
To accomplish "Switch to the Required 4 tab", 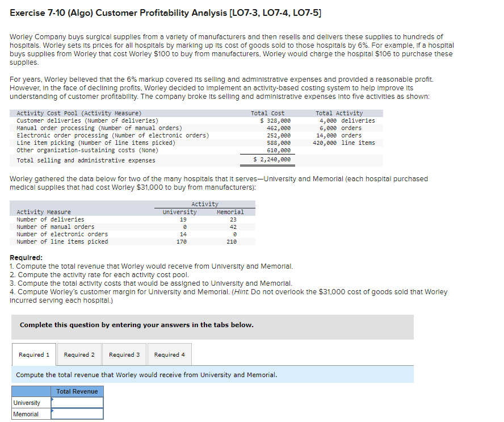I will [x=169, y=354].
